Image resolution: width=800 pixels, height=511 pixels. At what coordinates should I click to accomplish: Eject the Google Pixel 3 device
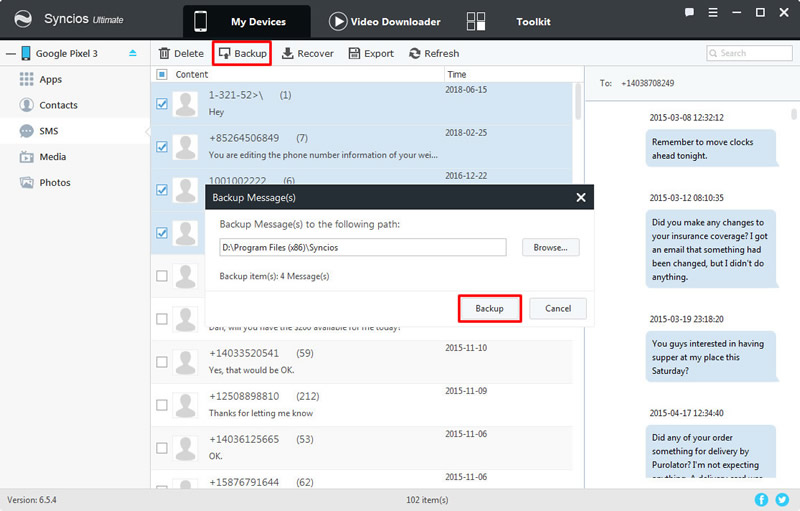click(x=133, y=53)
